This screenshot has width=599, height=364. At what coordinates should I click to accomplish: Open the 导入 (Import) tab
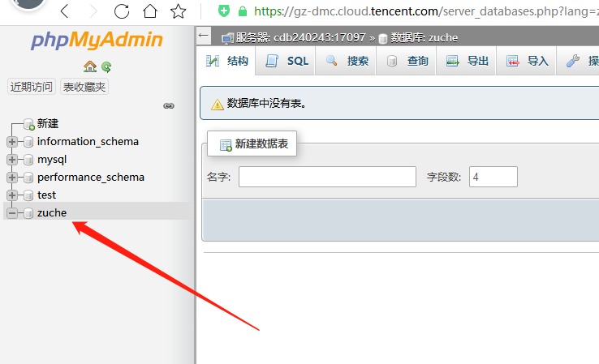pos(526,61)
